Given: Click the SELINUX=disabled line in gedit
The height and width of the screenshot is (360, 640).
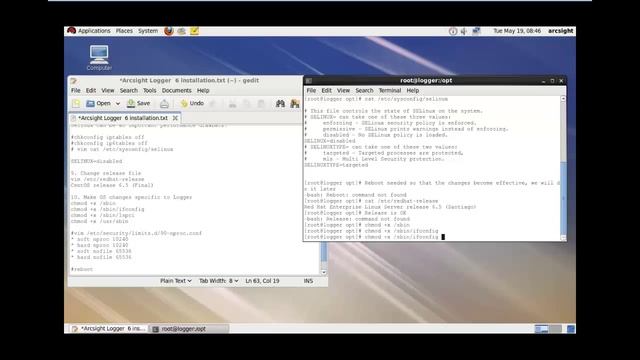Looking at the screenshot, I should point(96,161).
